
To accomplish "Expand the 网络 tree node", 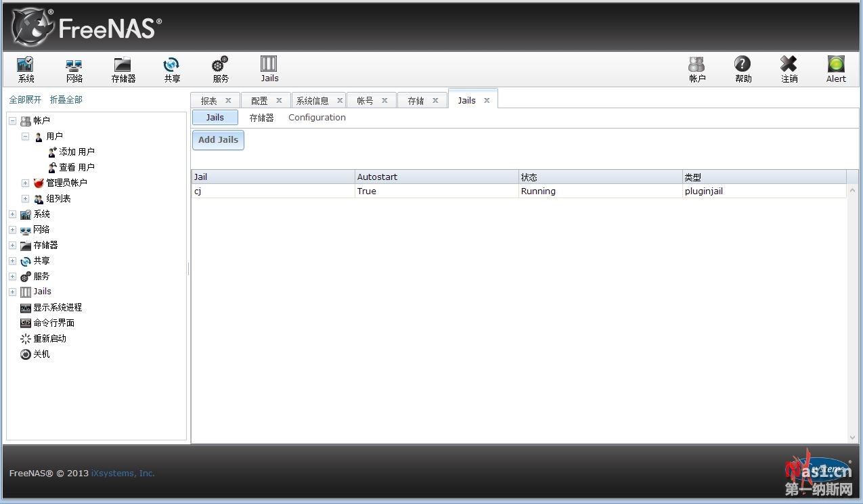I will (12, 229).
